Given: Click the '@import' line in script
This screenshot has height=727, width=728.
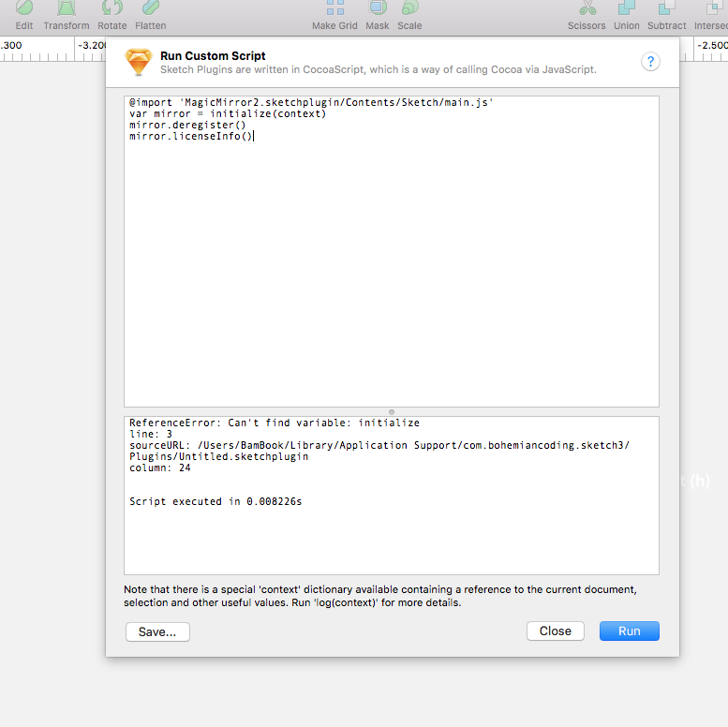Looking at the screenshot, I should click(311, 103).
